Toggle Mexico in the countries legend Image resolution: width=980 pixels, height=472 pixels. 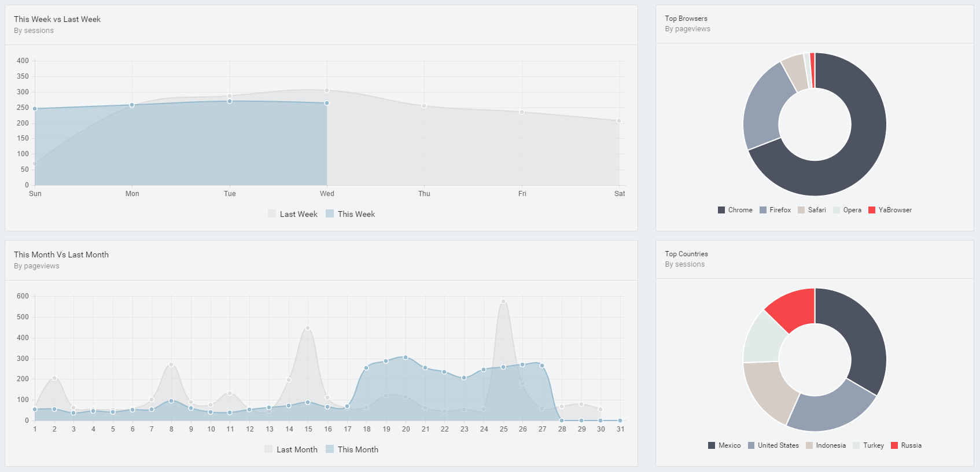[724, 445]
